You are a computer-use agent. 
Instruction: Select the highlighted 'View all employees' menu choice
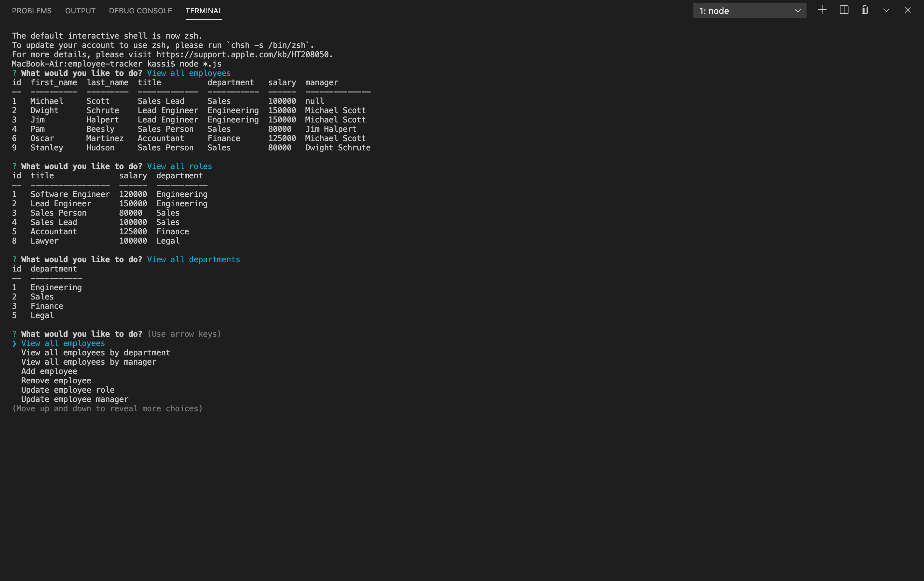63,343
